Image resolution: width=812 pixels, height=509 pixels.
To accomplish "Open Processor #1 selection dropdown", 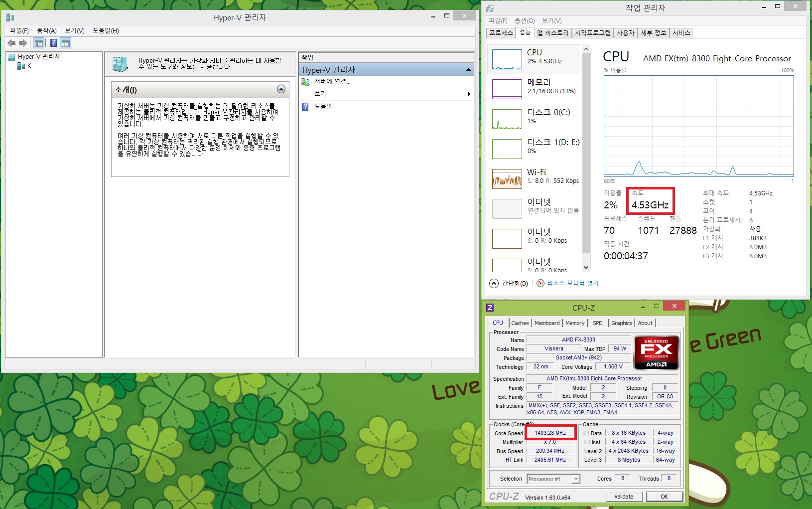I will click(553, 479).
